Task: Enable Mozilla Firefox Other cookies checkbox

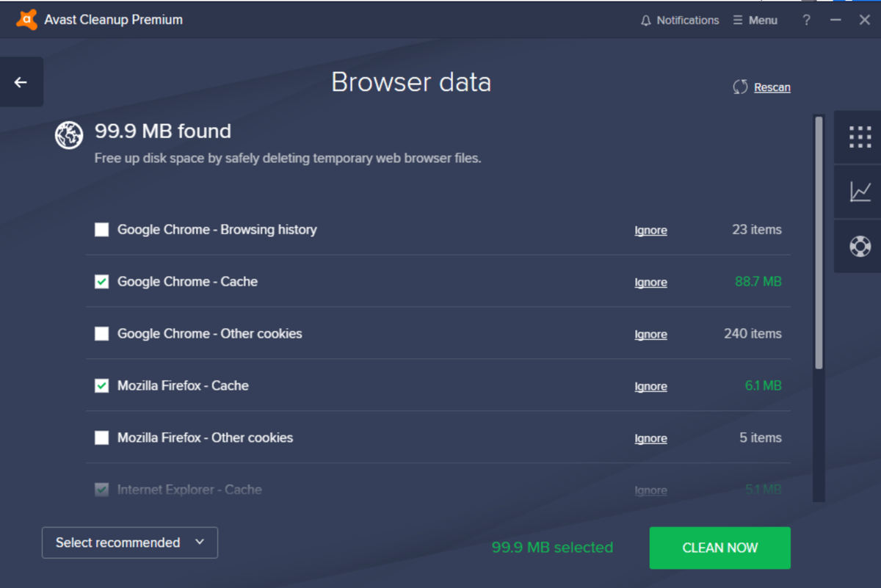Action: (102, 438)
